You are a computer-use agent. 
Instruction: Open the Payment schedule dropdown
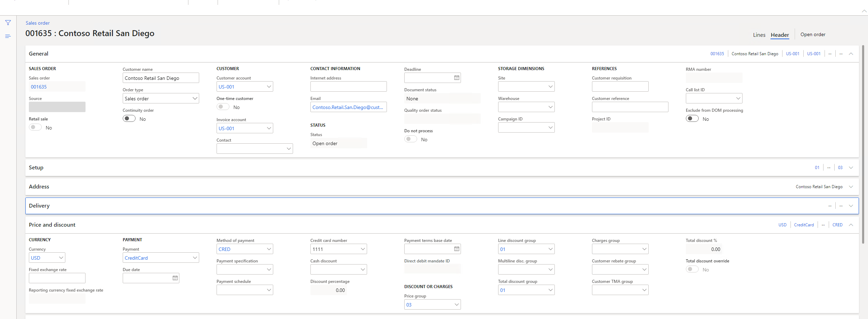coord(269,290)
